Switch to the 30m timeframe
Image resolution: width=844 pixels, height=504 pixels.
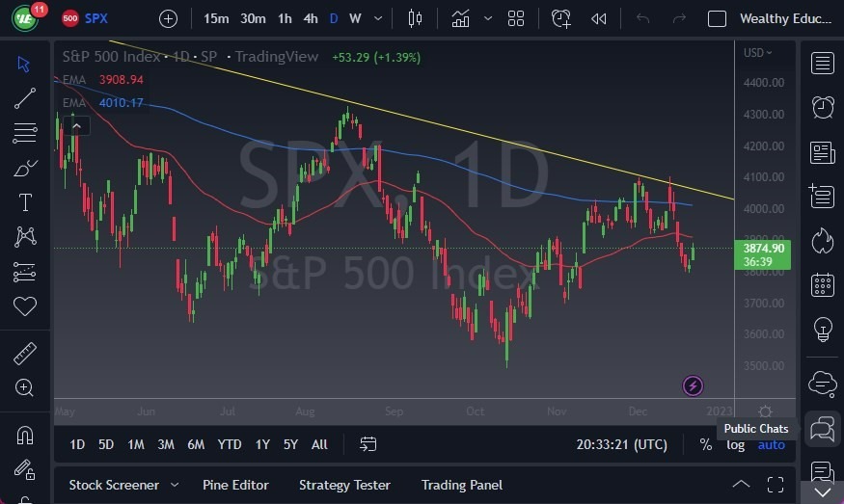[253, 19]
